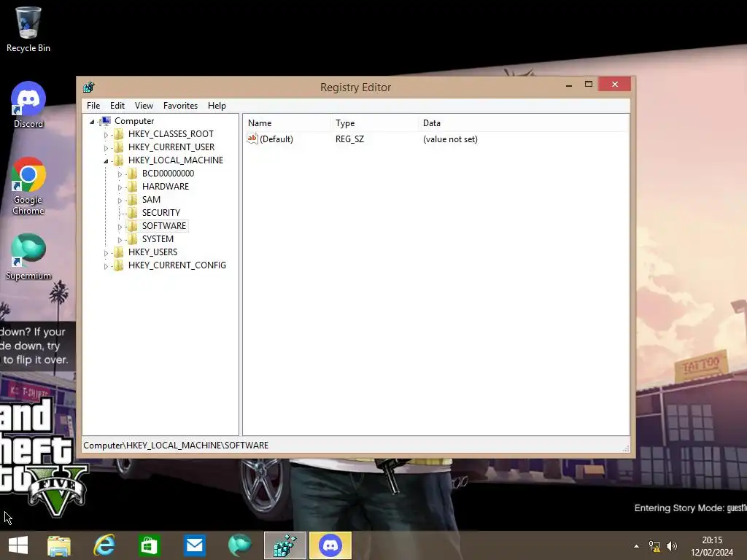Viewport: 747px width, 560px height.
Task: Expand the SYSTEM key arrow
Action: tap(120, 240)
